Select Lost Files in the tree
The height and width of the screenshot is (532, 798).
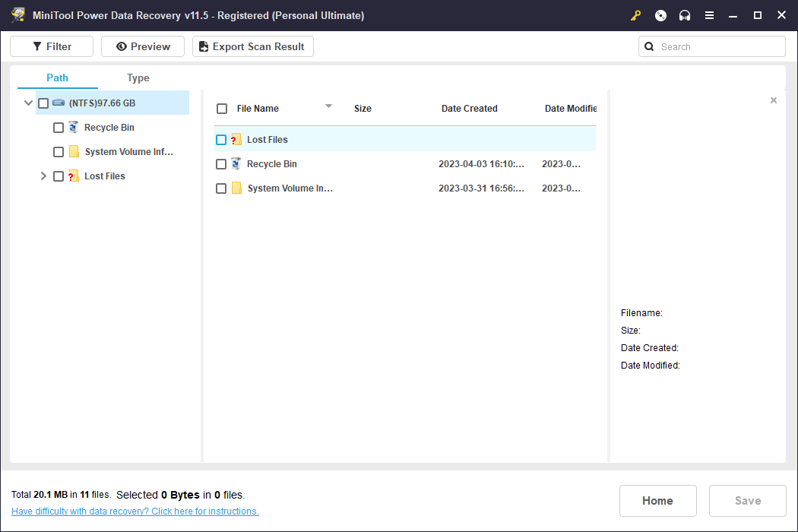pos(105,176)
